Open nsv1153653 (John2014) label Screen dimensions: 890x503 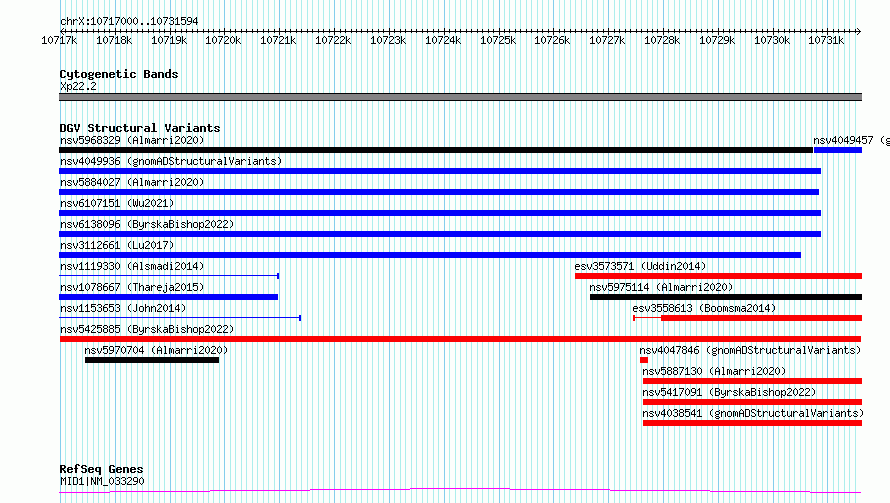pyautogui.click(x=123, y=308)
